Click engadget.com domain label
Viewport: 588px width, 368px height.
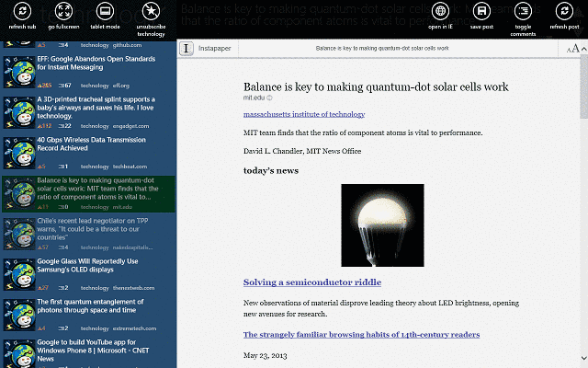[x=130, y=126]
